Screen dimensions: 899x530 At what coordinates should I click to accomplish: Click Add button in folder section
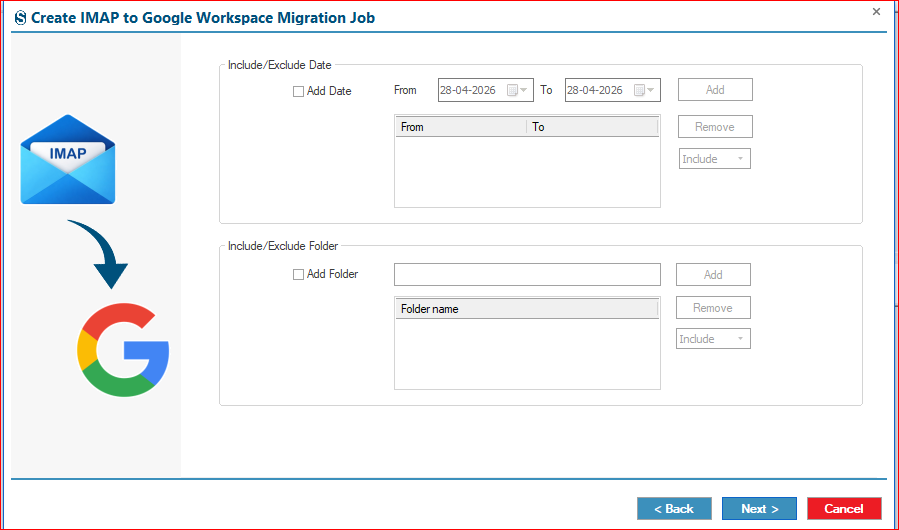[x=713, y=275]
